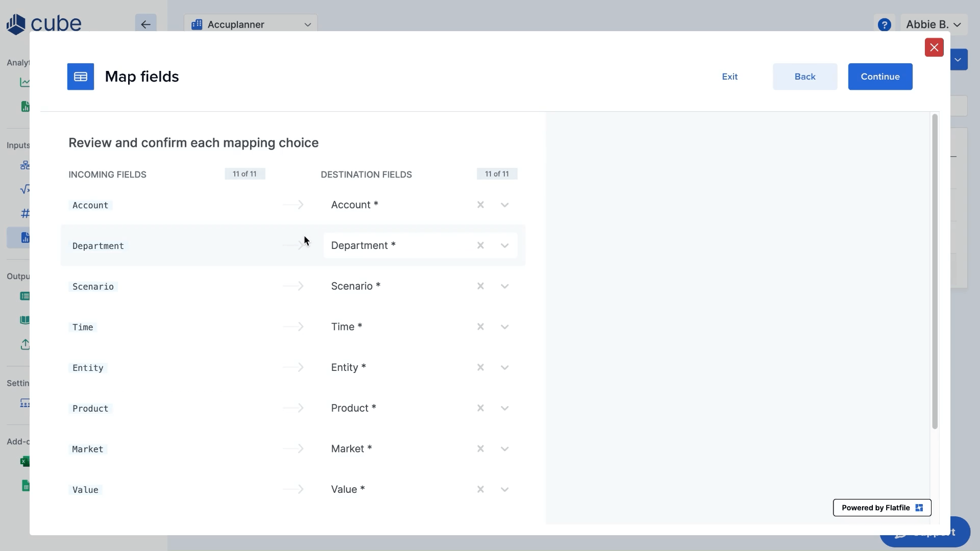Click the Continue button

coord(880,77)
